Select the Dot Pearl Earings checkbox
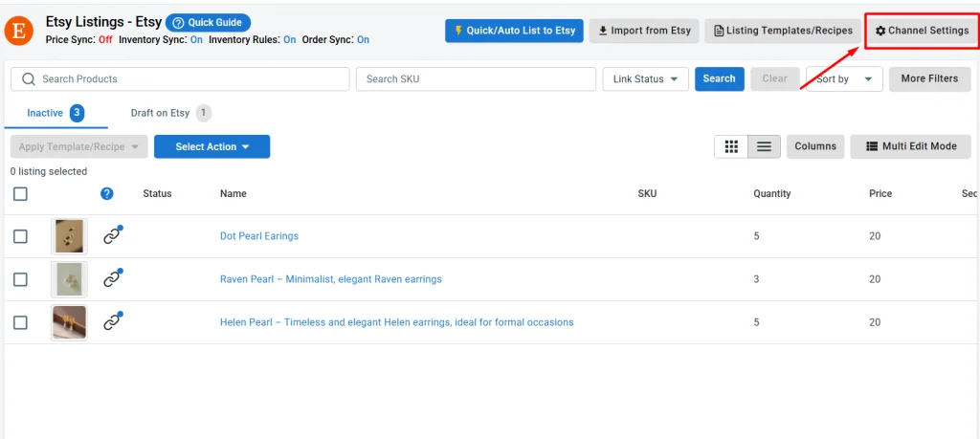This screenshot has height=439, width=980. (21, 236)
